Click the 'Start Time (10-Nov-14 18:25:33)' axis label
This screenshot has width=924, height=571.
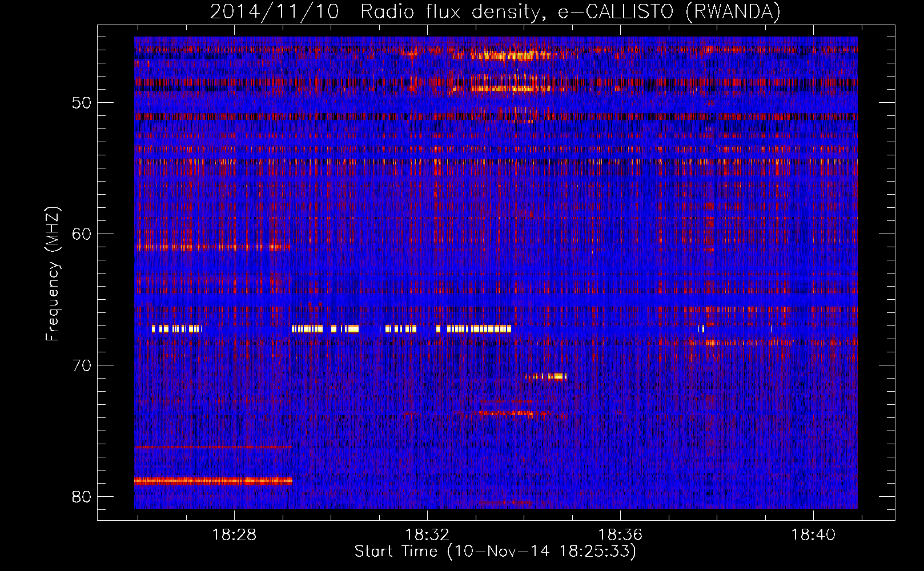click(495, 552)
